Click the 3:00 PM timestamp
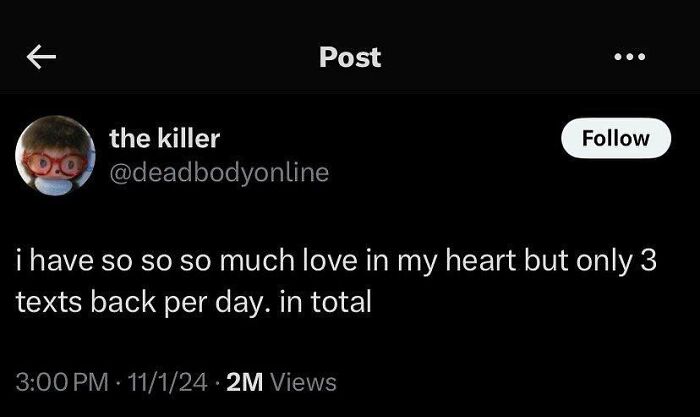 pos(61,381)
